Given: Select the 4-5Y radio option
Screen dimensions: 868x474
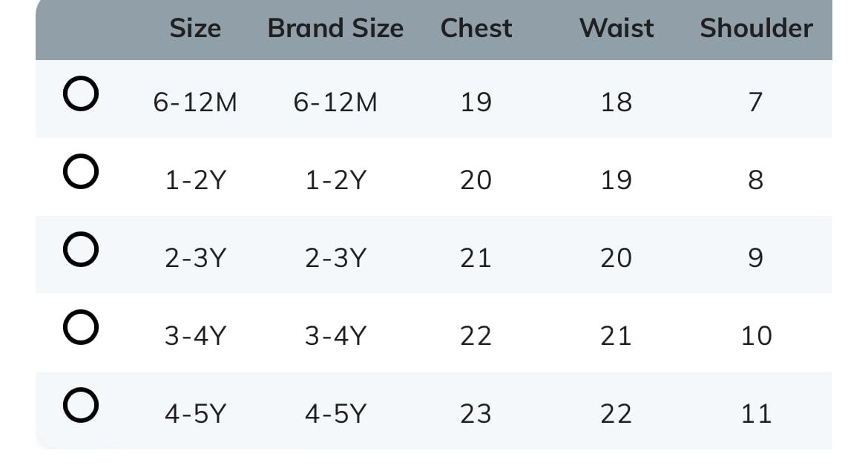Looking at the screenshot, I should click(81, 406).
